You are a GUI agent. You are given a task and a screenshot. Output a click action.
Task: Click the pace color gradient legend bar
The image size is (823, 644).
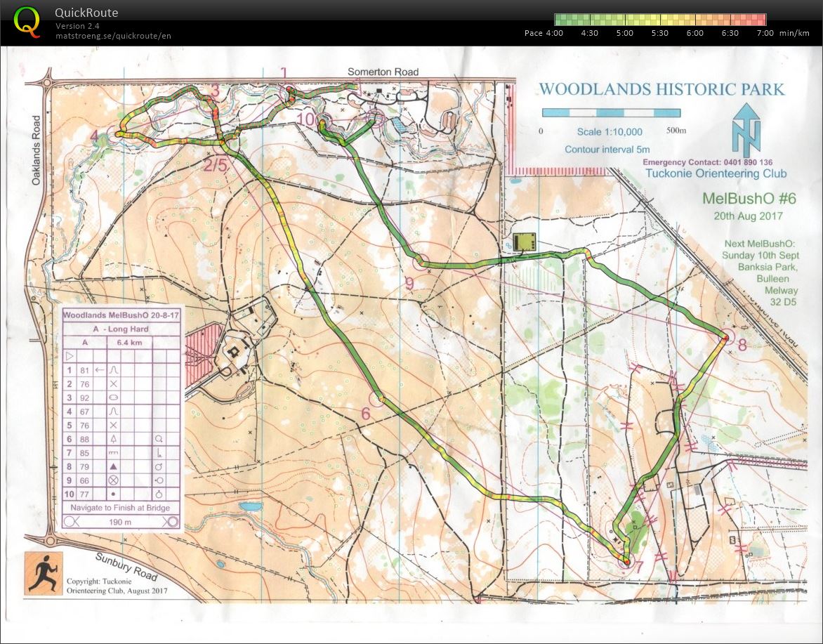click(x=659, y=20)
